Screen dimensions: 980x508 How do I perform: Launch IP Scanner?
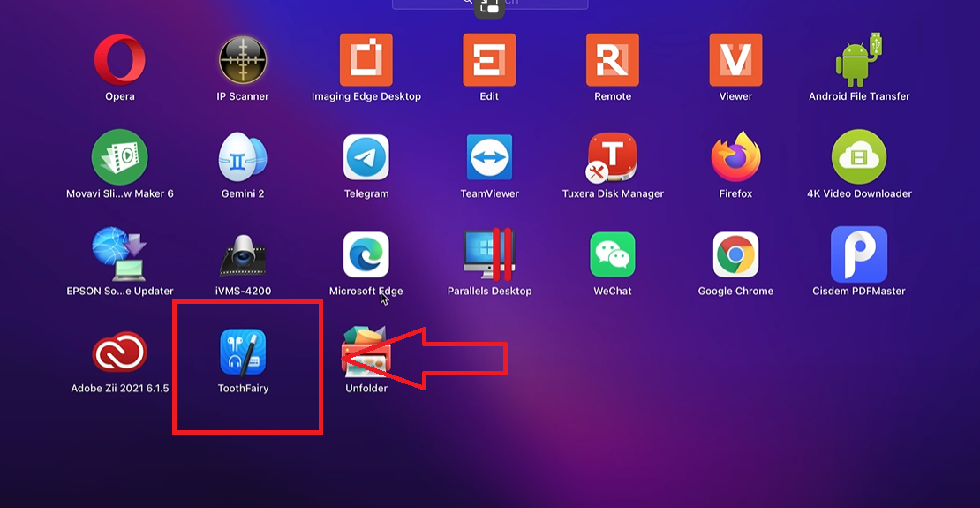click(243, 60)
